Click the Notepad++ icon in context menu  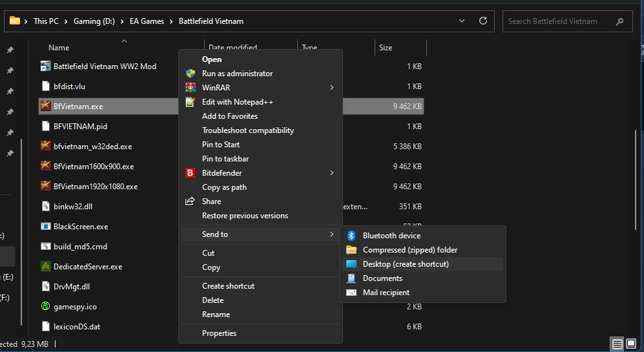pyautogui.click(x=190, y=102)
